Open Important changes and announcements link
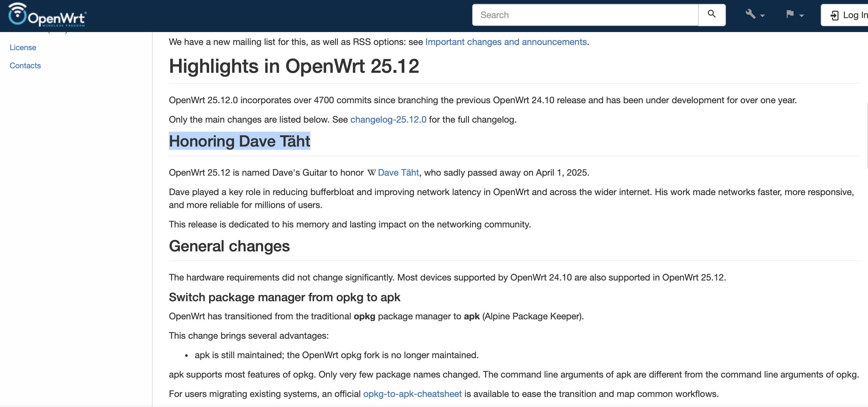 coord(506,42)
